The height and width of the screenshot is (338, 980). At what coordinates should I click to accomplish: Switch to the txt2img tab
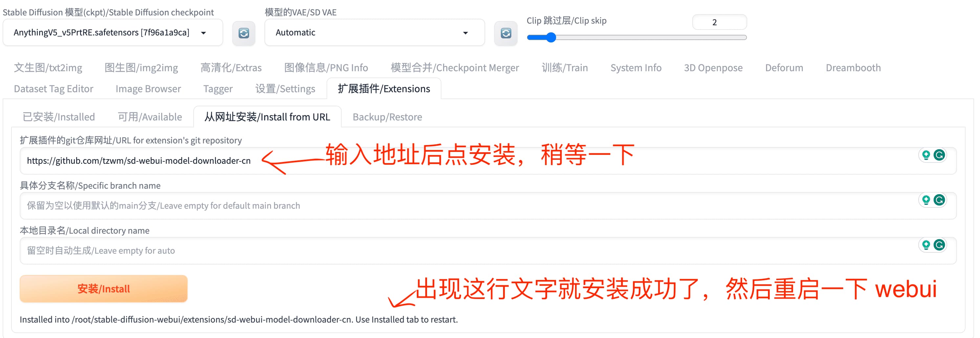point(48,68)
